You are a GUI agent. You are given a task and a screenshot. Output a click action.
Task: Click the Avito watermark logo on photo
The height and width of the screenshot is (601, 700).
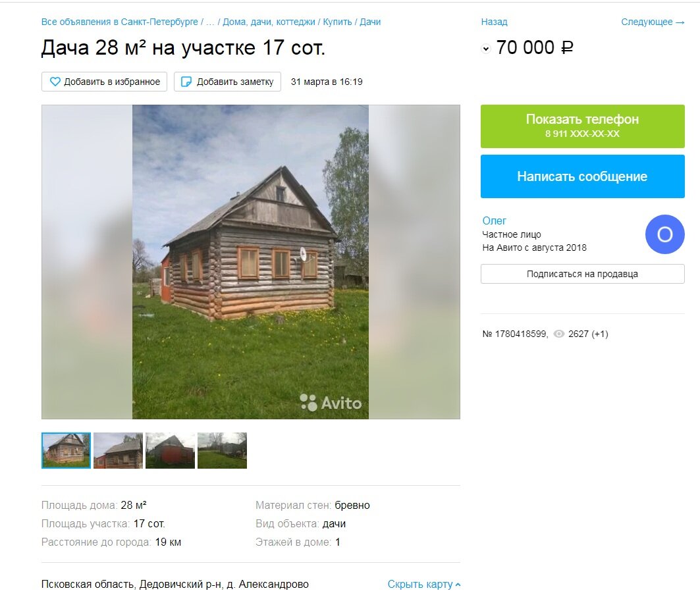[331, 402]
